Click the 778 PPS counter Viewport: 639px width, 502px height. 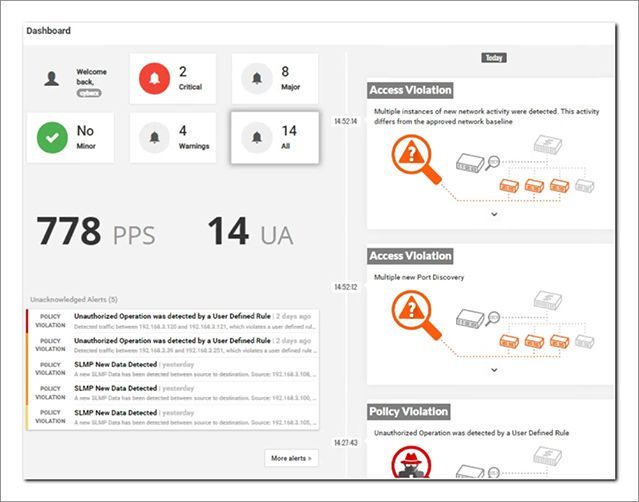(x=96, y=232)
